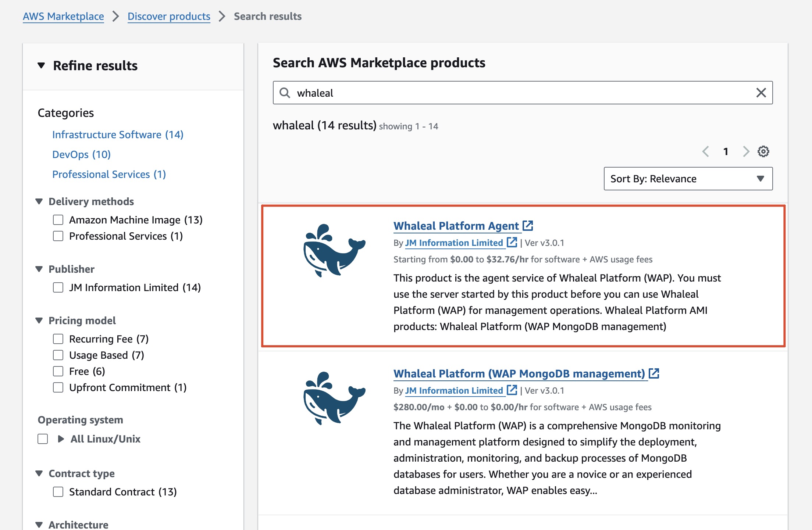This screenshot has height=530, width=812.
Task: Open external link icon beside WAP MongoDB management
Action: [x=654, y=373]
